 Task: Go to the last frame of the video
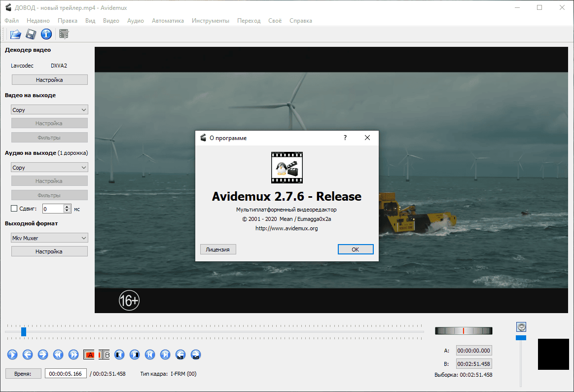166,355
